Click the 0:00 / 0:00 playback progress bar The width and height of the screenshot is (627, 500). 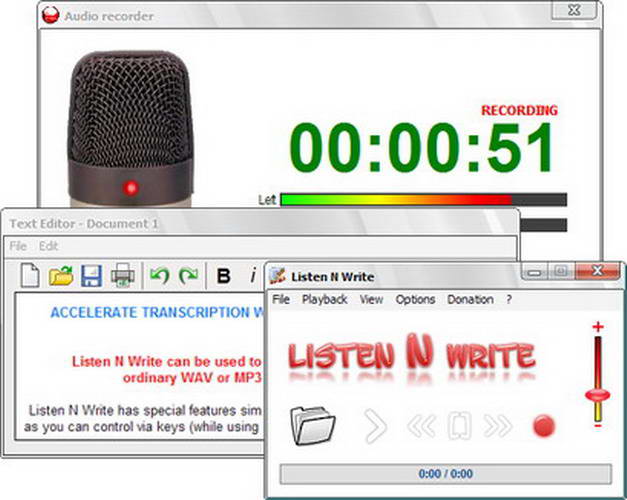[445, 474]
